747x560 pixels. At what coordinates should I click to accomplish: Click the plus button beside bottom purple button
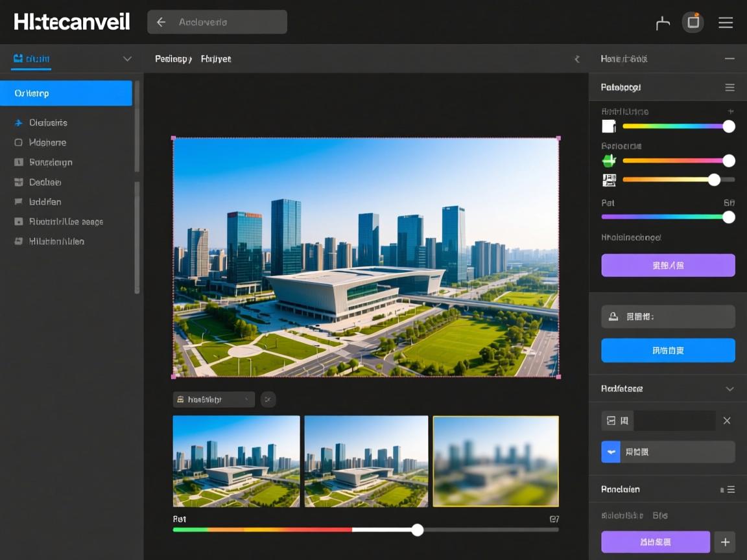[725, 542]
